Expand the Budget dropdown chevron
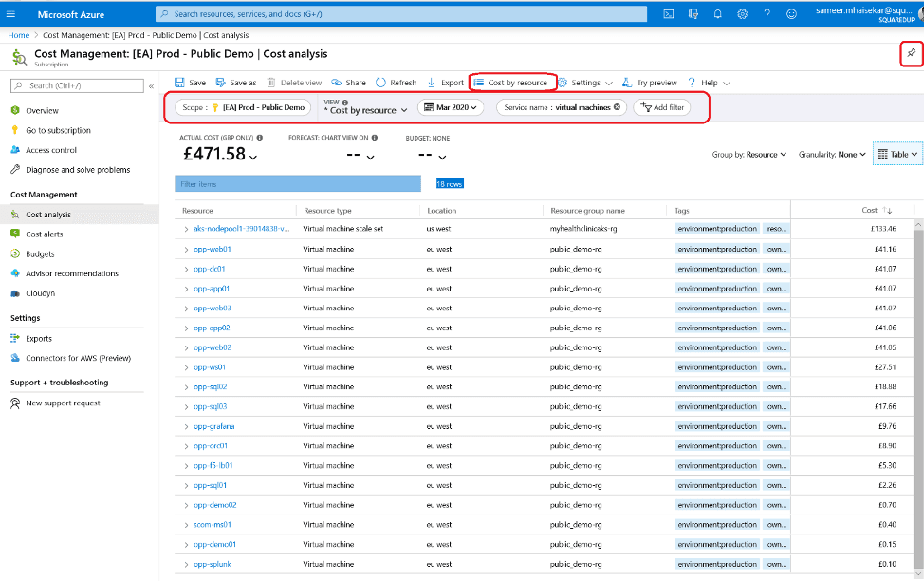Viewport: 924px width, 581px height. coord(442,157)
